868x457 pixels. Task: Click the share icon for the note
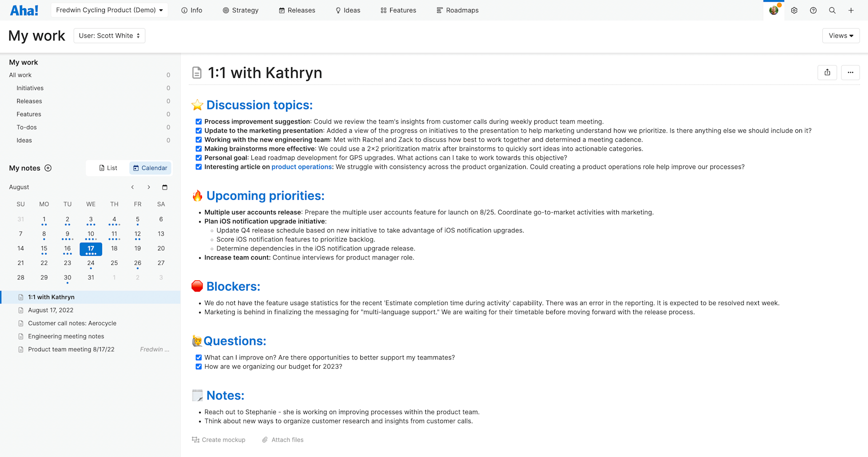(x=827, y=72)
